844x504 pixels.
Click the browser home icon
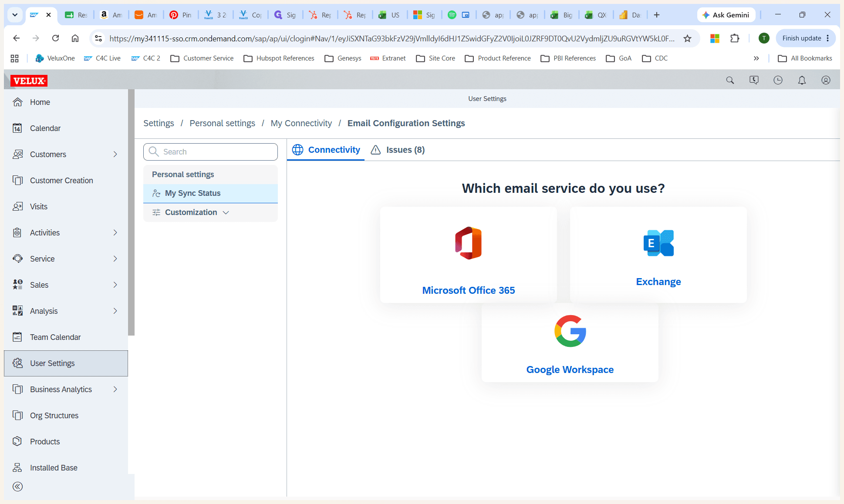click(75, 38)
